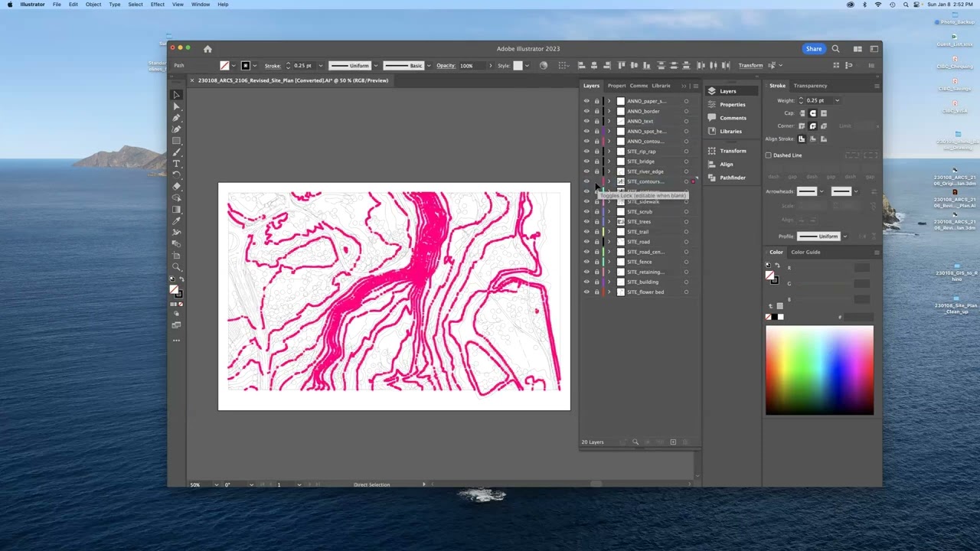980x551 pixels.
Task: Choose the round join corner option
Action: 813,126
